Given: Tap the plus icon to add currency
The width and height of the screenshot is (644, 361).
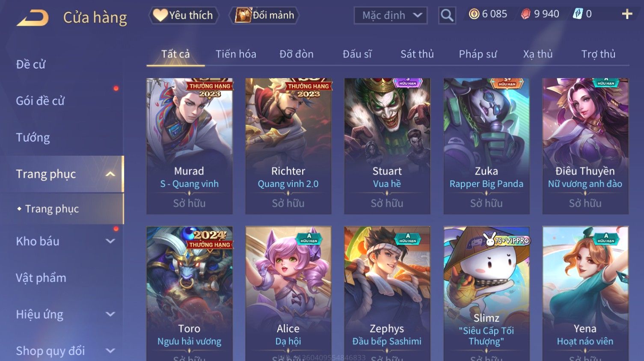Looking at the screenshot, I should pyautogui.click(x=627, y=14).
